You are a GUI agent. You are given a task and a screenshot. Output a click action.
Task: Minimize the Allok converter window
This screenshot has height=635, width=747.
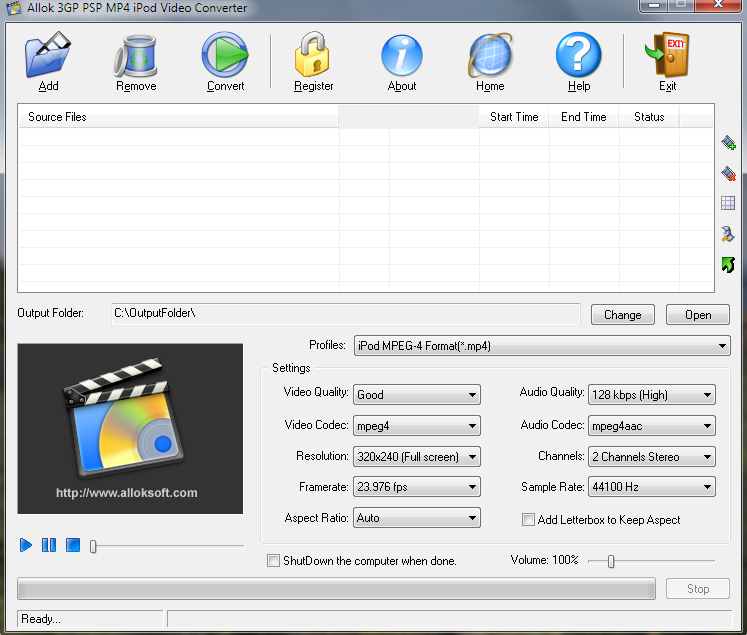point(654,5)
